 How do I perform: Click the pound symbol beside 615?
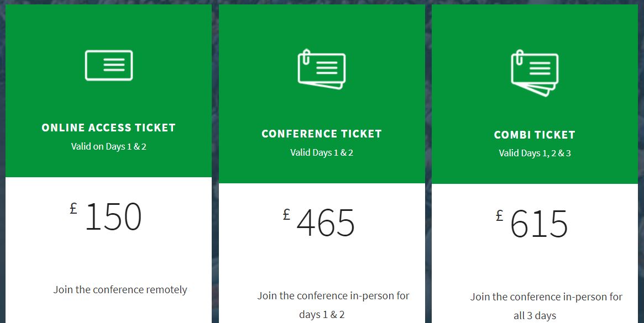click(500, 215)
